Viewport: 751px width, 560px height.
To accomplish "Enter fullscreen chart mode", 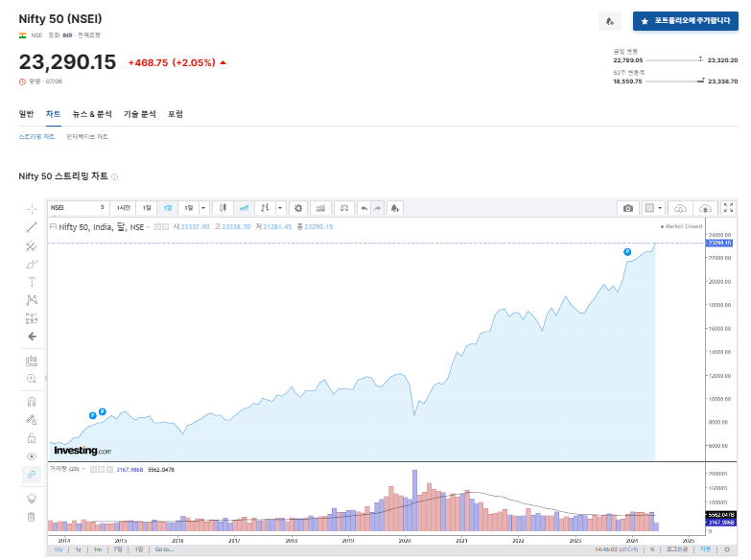I will coord(729,208).
